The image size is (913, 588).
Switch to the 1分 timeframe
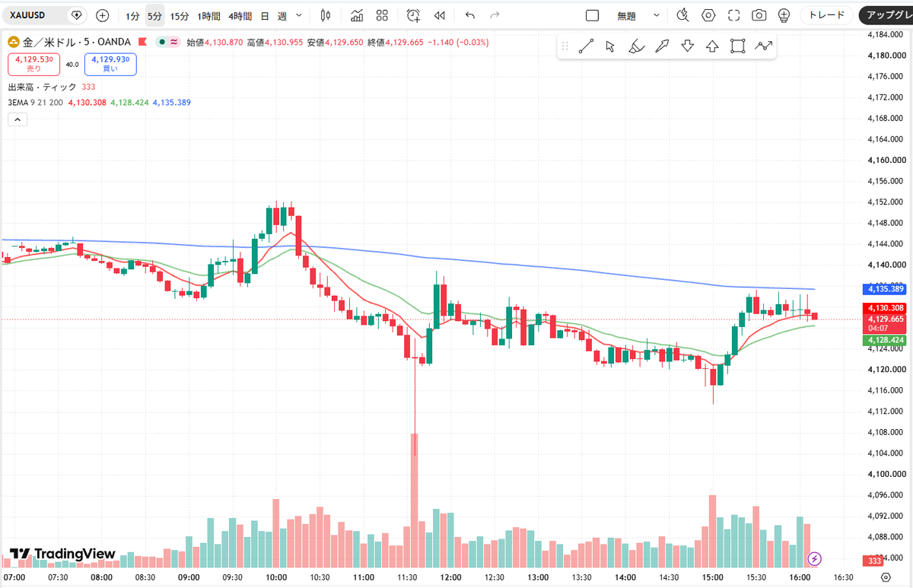pyautogui.click(x=132, y=15)
